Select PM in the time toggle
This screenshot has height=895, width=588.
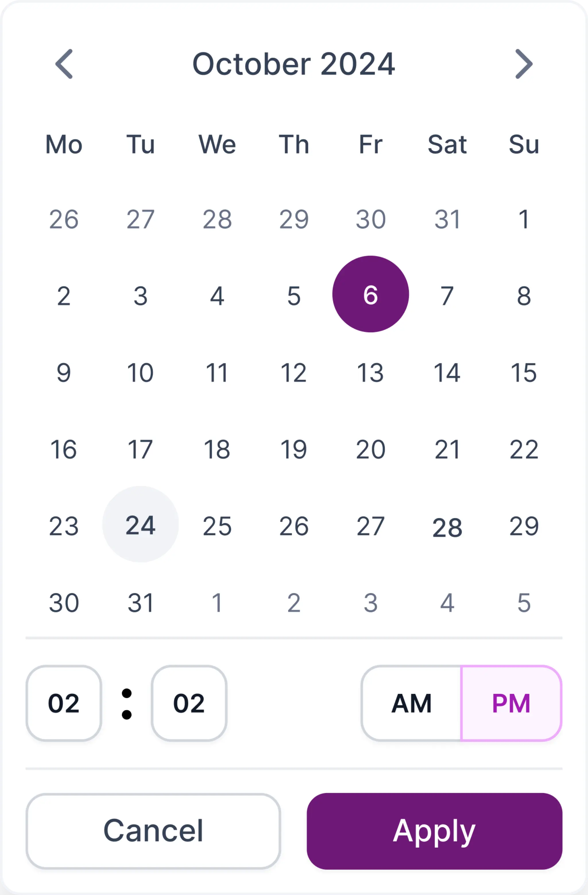click(511, 703)
